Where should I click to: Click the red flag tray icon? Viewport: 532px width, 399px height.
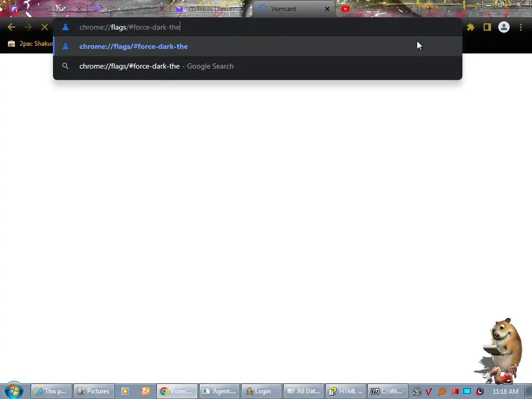[455, 392]
